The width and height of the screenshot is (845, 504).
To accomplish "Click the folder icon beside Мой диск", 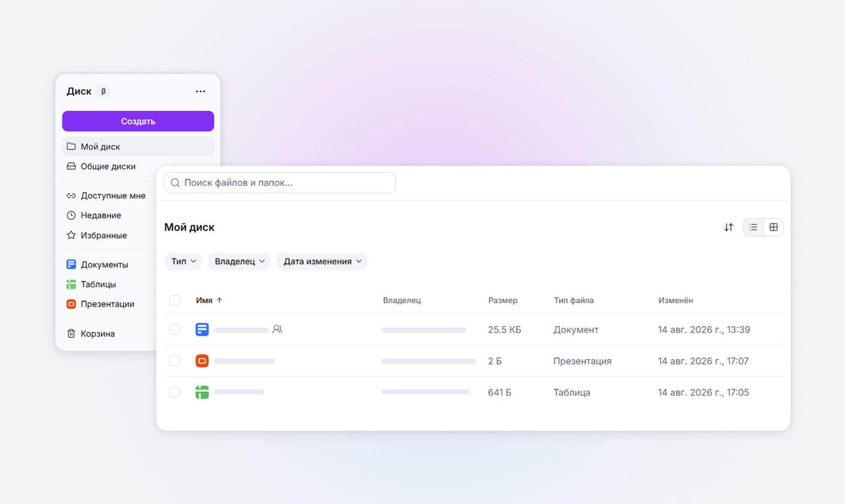I will pos(71,146).
